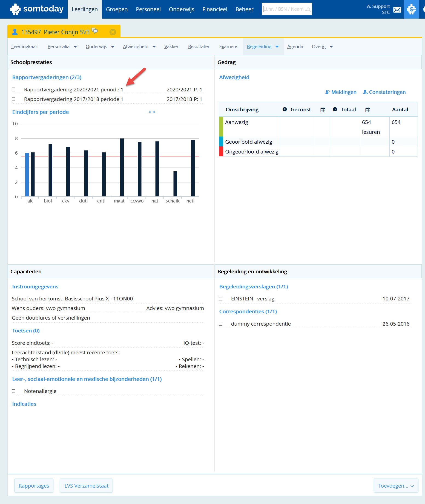This screenshot has width=425, height=504.
Task: Focus the Ll.nr. / BSN / Naam search field
Action: pos(287,9)
